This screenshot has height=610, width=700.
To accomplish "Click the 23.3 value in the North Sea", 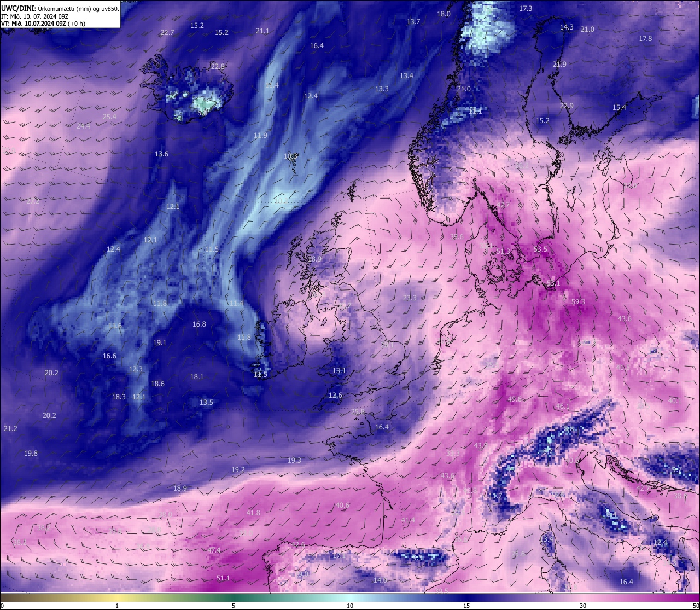I will coord(410,298).
